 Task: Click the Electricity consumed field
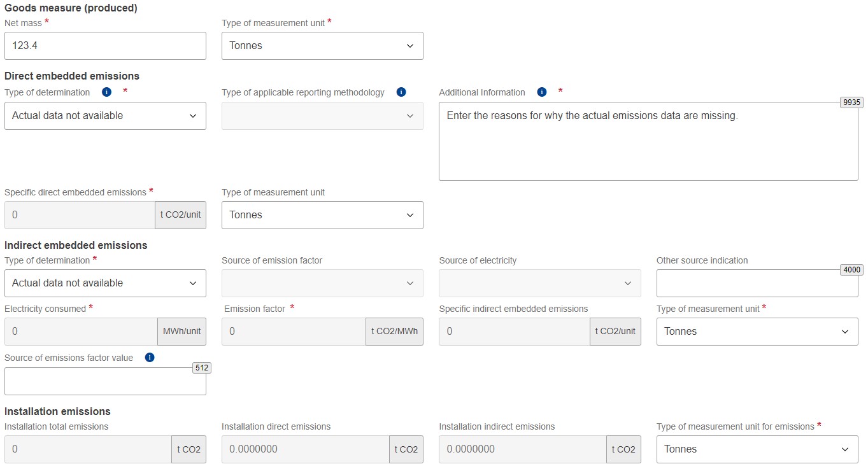80,331
